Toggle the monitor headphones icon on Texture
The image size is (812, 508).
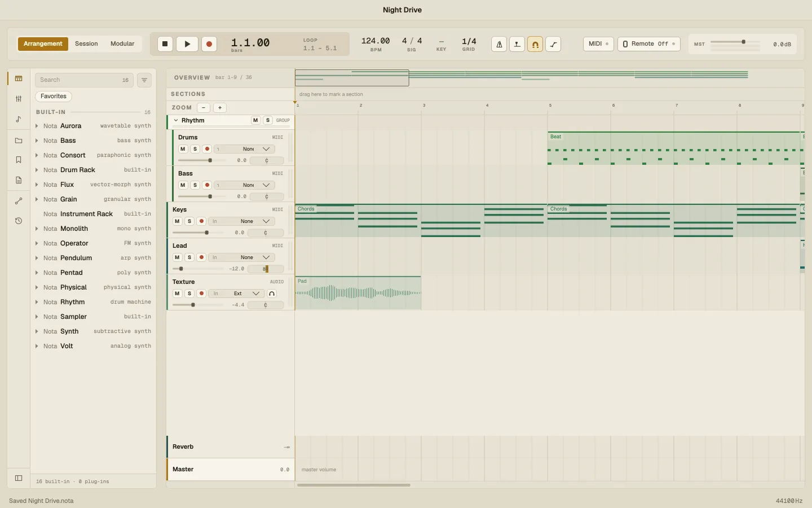272,294
